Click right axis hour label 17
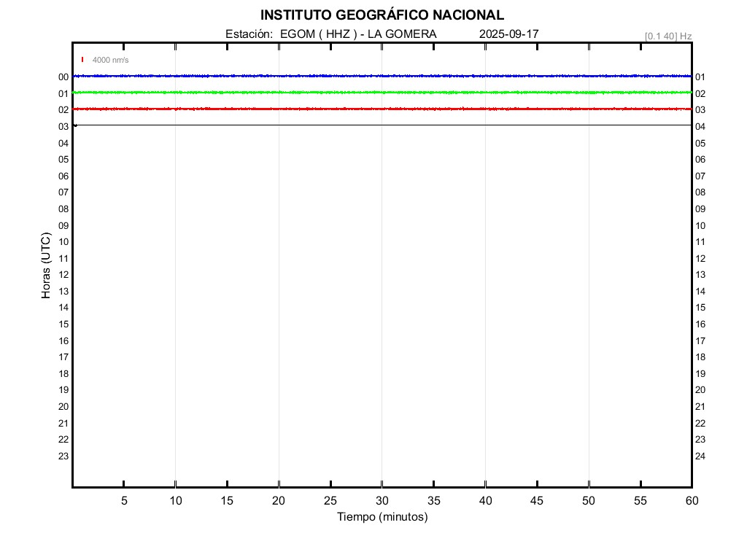 tap(700, 341)
